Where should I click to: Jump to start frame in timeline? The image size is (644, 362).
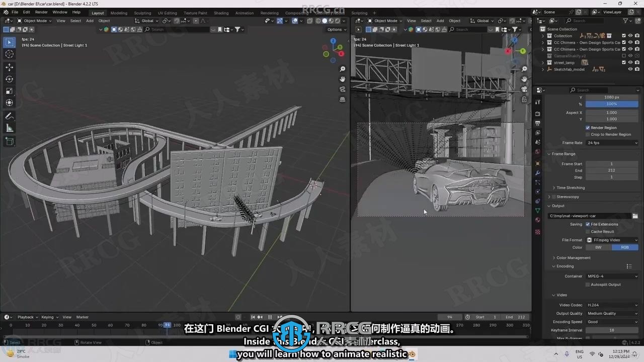coord(253,317)
